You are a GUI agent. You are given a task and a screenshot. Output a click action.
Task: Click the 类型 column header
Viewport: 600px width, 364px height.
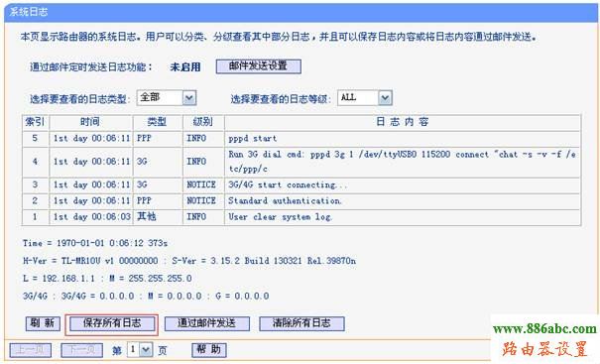[x=158, y=122]
